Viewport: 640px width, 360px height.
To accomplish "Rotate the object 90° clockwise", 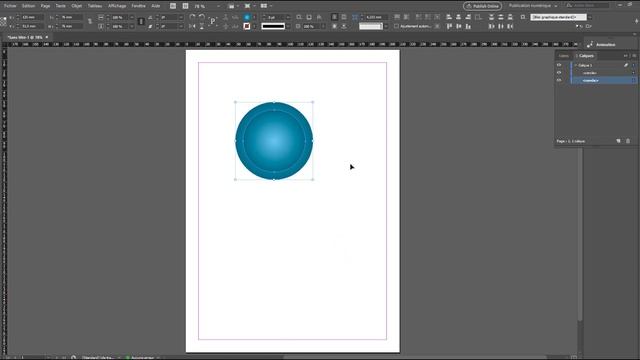I will 192,17.
